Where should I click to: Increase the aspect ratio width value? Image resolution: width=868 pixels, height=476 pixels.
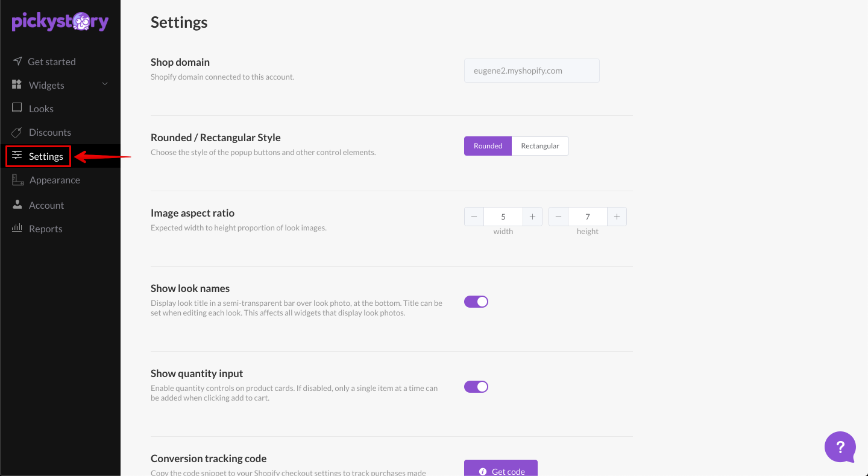[532, 217]
